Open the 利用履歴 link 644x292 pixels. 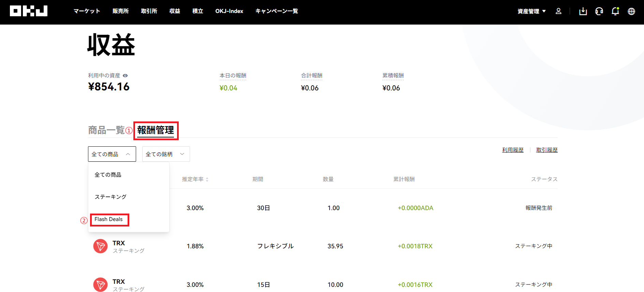click(513, 150)
